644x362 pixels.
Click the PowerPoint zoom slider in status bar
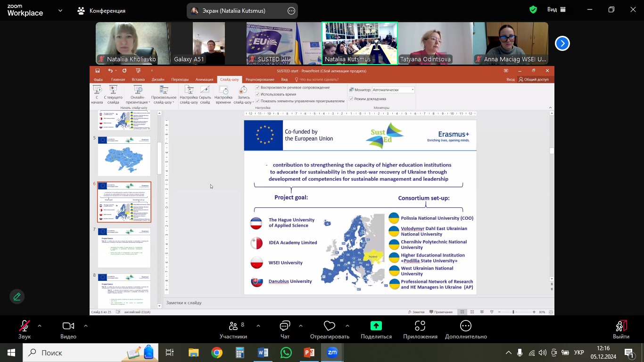(x=513, y=312)
